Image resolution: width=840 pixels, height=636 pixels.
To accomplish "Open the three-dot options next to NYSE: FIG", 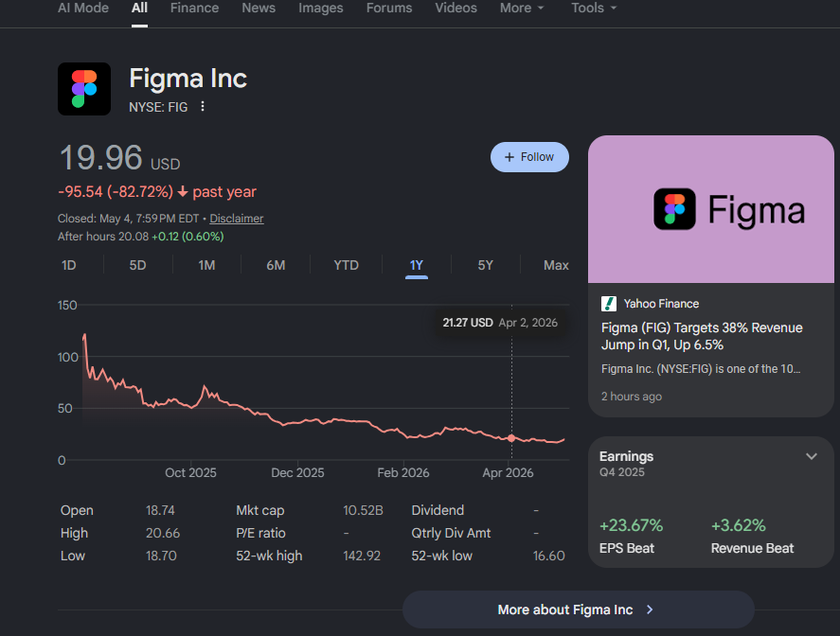I will click(203, 107).
